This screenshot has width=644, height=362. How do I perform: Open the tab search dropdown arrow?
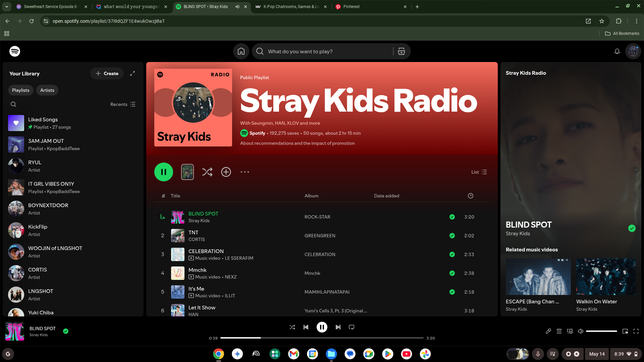[7, 7]
